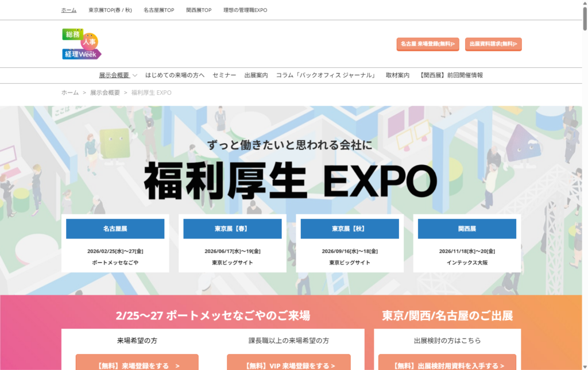Visit 理想の管理職EXPO link
The height and width of the screenshot is (370, 588).
coord(245,10)
